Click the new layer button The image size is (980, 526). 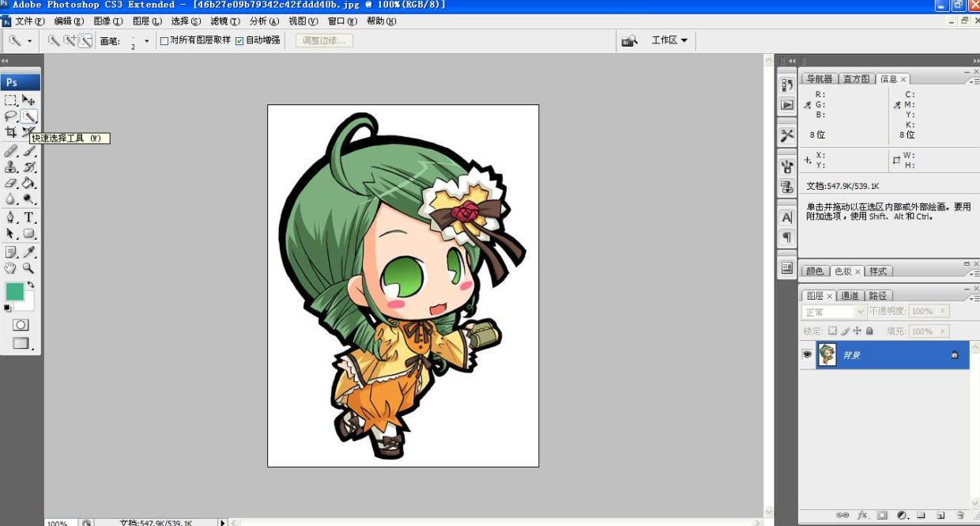[940, 516]
